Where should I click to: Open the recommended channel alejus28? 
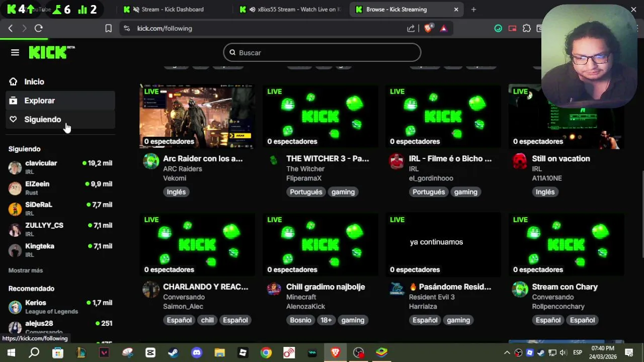(x=60, y=327)
